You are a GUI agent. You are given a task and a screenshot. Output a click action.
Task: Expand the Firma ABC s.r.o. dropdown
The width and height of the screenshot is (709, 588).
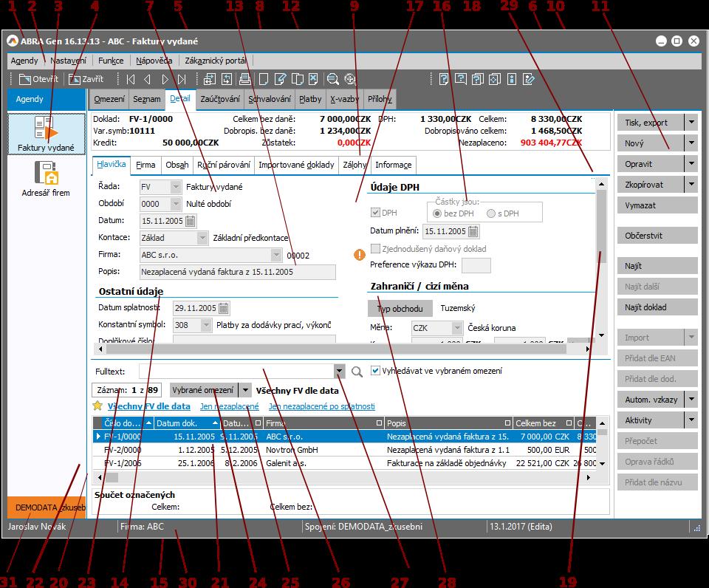pyautogui.click(x=276, y=255)
